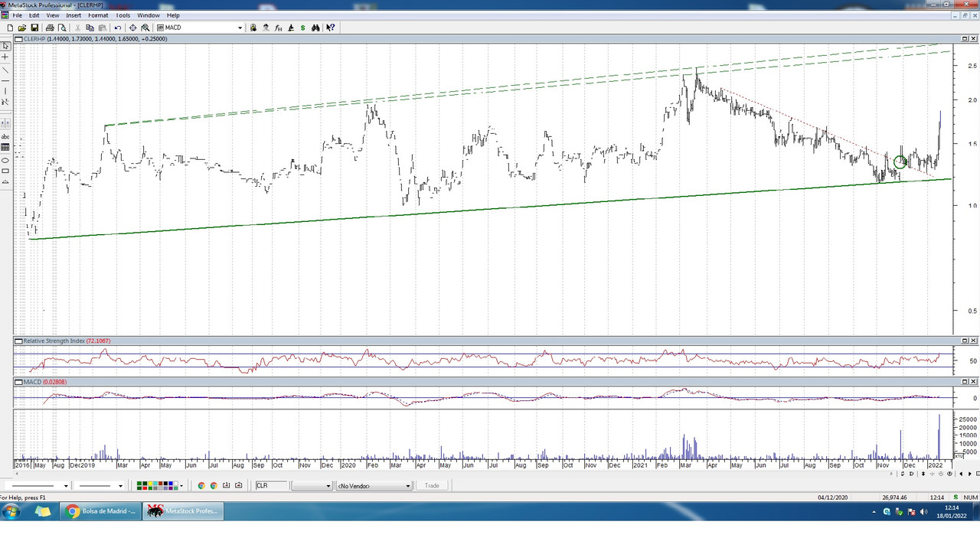Open the MACD indicator dropdown
Viewport: 980px width, 551px height.
point(240,28)
